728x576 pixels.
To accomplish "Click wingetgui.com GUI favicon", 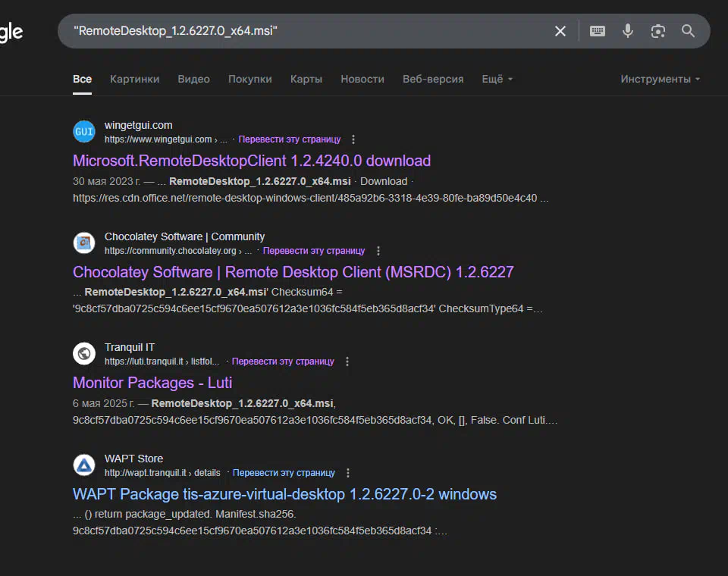I will coord(84,131).
